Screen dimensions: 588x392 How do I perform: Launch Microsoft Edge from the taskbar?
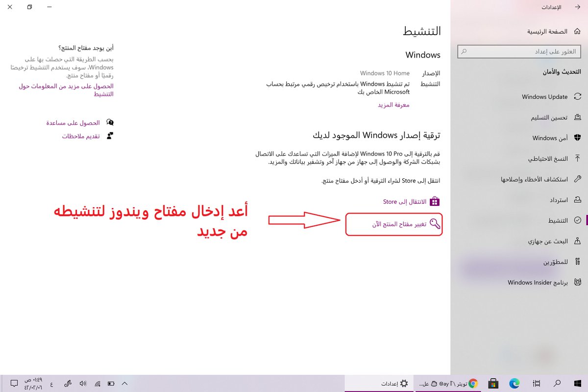pos(514,383)
